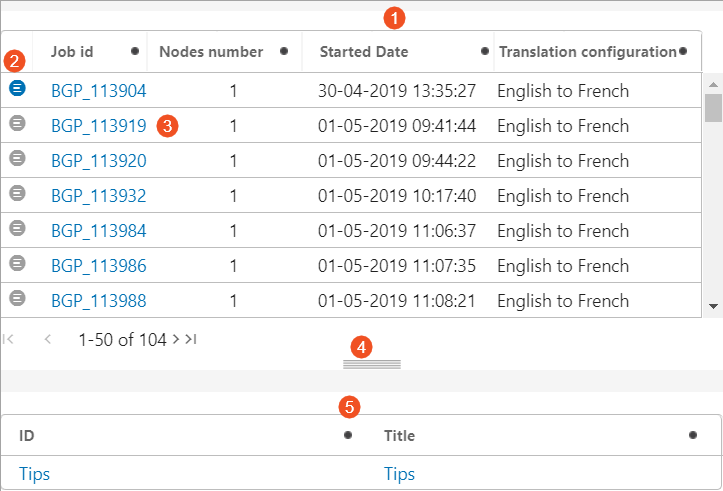
Task: Click the Tips link under ID column
Action: coord(34,474)
